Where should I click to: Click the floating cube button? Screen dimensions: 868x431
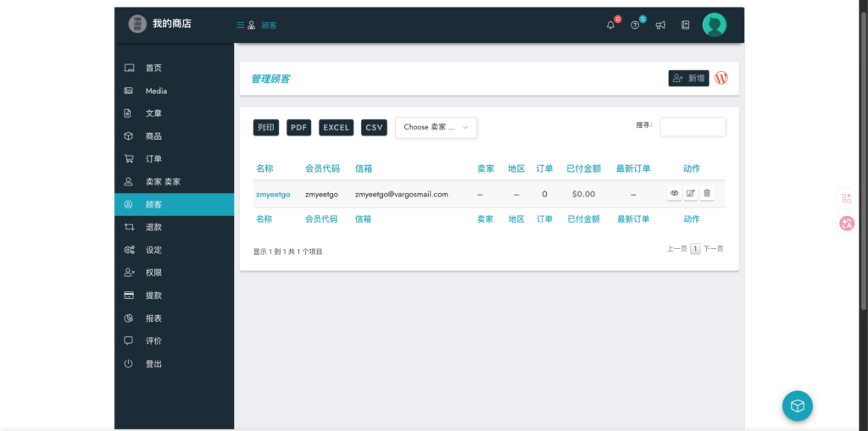pos(797,406)
